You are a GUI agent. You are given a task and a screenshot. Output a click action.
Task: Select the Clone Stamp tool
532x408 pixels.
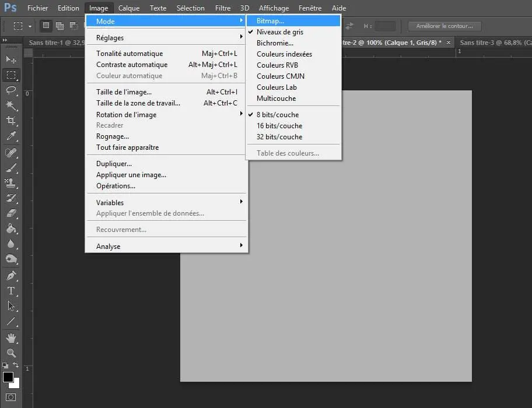tap(11, 183)
